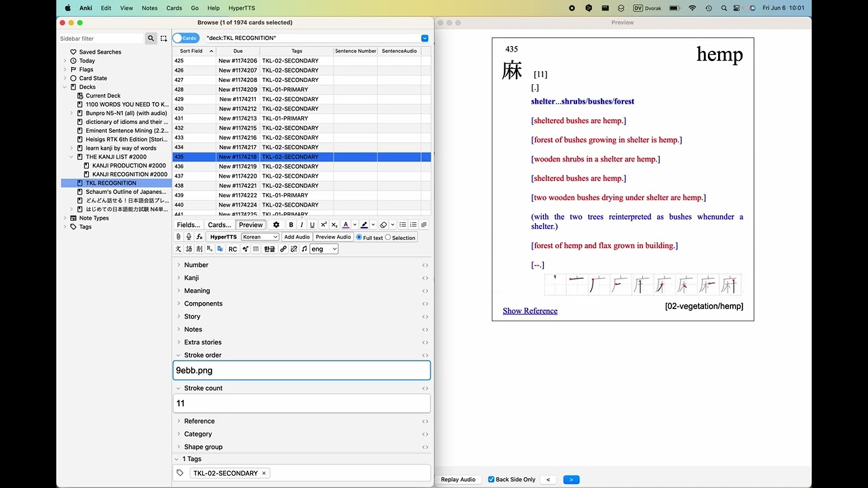Expand the Note Types sidebar item
868x488 pixels.
click(x=65, y=218)
